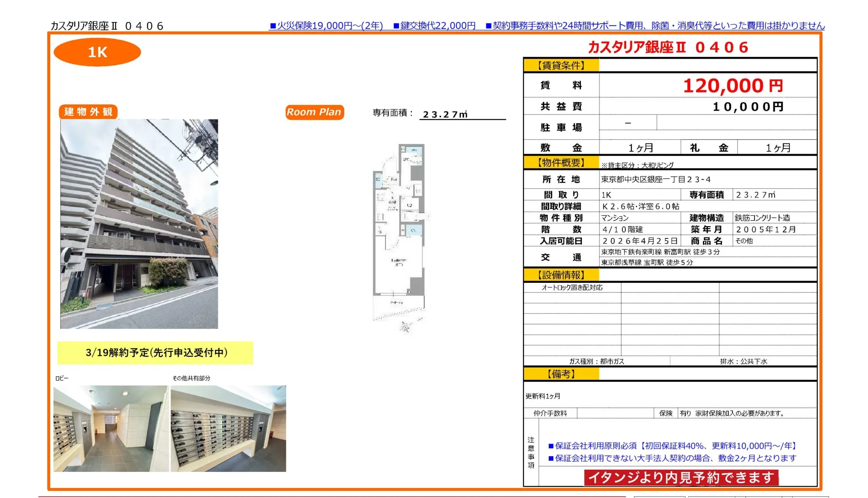Click the Room Plan orange label
The image size is (868, 498).
click(x=314, y=112)
